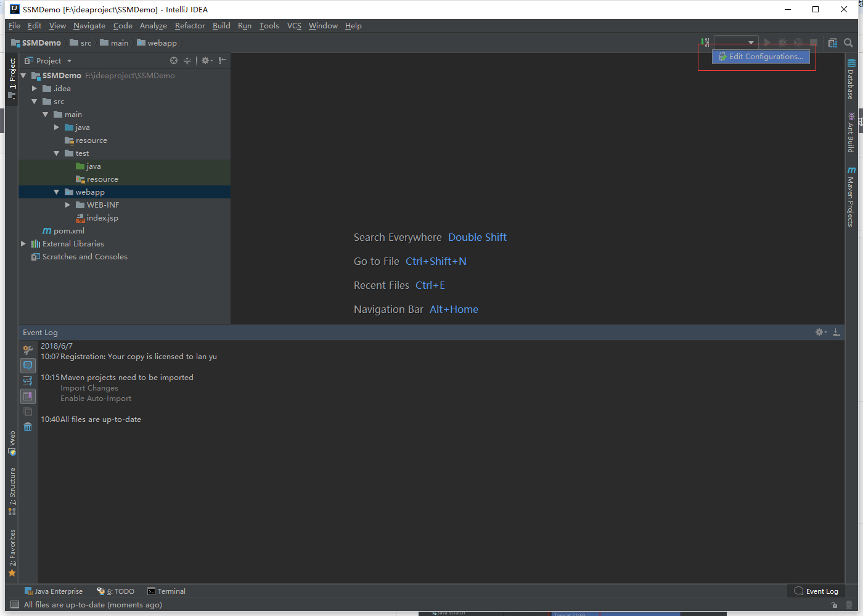Open the VCS menu
Viewport: 863px width, 616px height.
[295, 26]
